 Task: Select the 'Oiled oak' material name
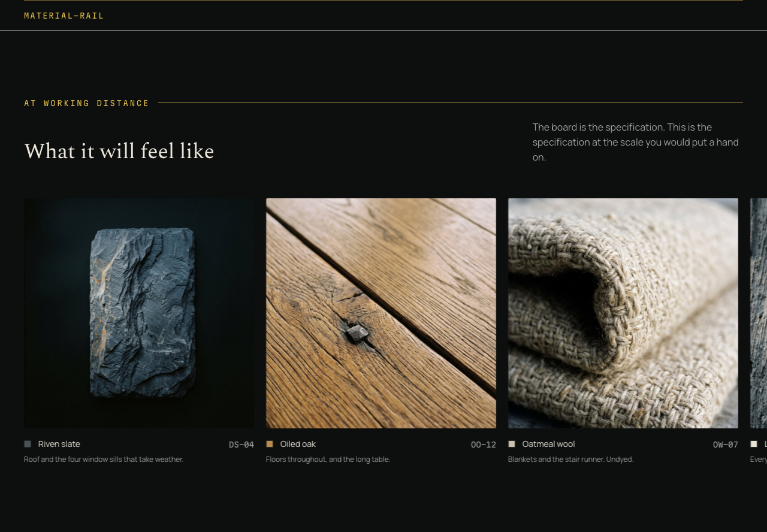click(x=298, y=444)
